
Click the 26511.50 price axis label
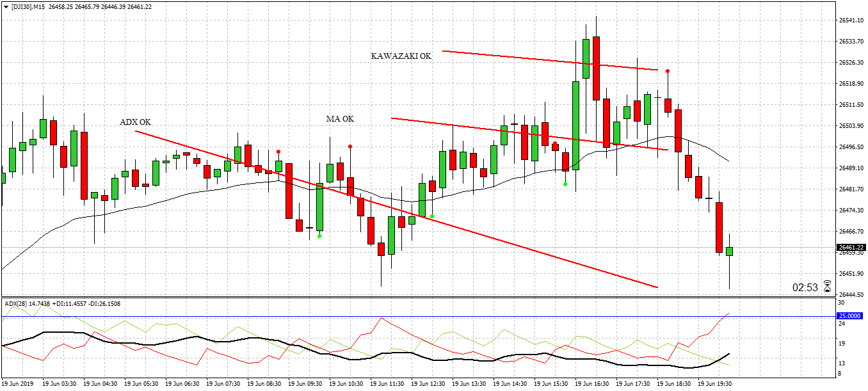(x=851, y=105)
